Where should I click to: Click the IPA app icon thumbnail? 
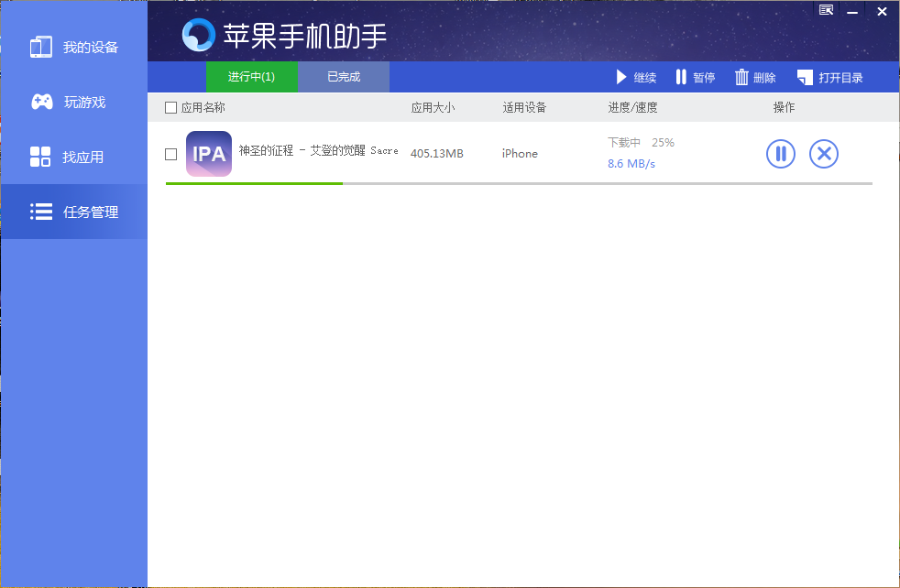pos(209,154)
